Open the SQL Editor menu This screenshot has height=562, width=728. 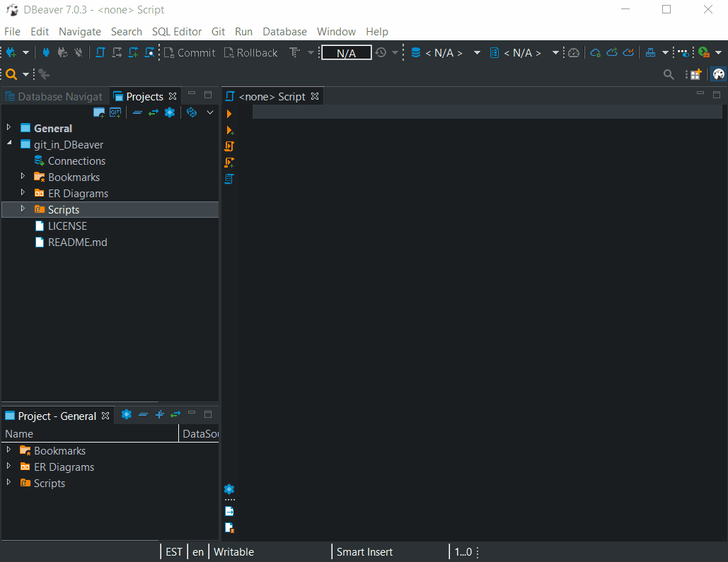pyautogui.click(x=177, y=32)
